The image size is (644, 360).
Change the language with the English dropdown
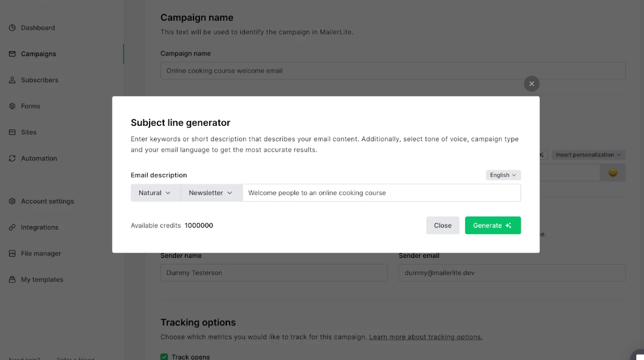click(x=503, y=175)
